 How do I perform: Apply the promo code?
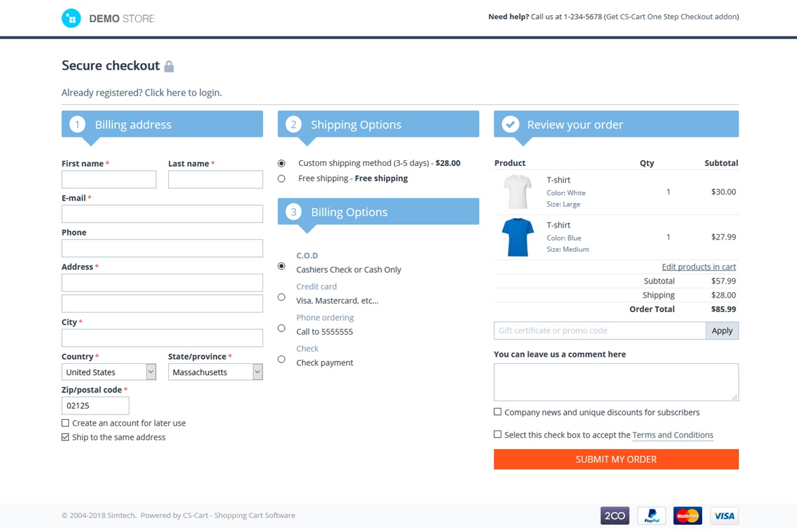722,331
